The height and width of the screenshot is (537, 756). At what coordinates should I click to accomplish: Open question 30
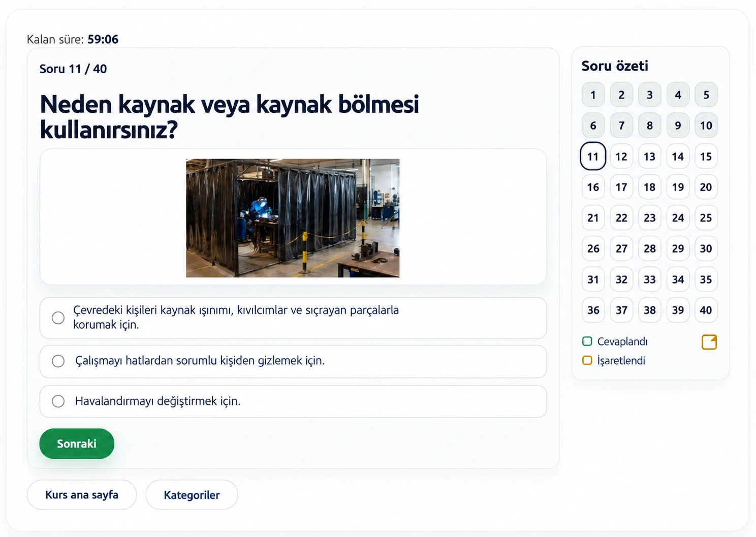[706, 248]
